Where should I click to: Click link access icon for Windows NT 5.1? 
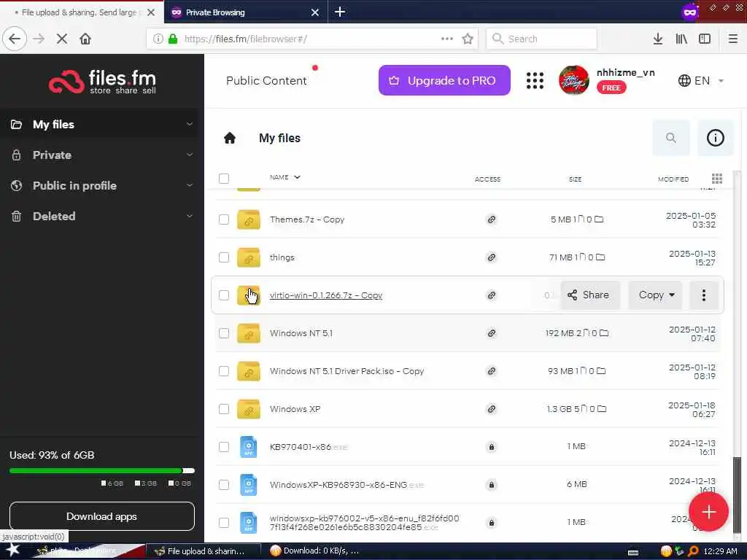coord(491,333)
